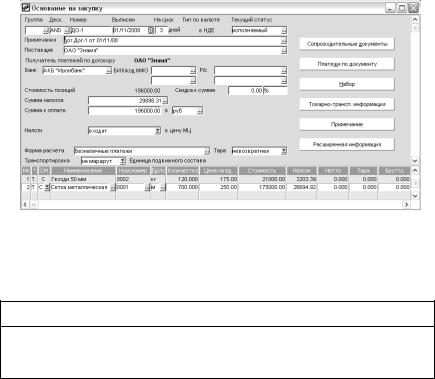
Task: Click the Сумма к оплате field
Action: coord(125,111)
